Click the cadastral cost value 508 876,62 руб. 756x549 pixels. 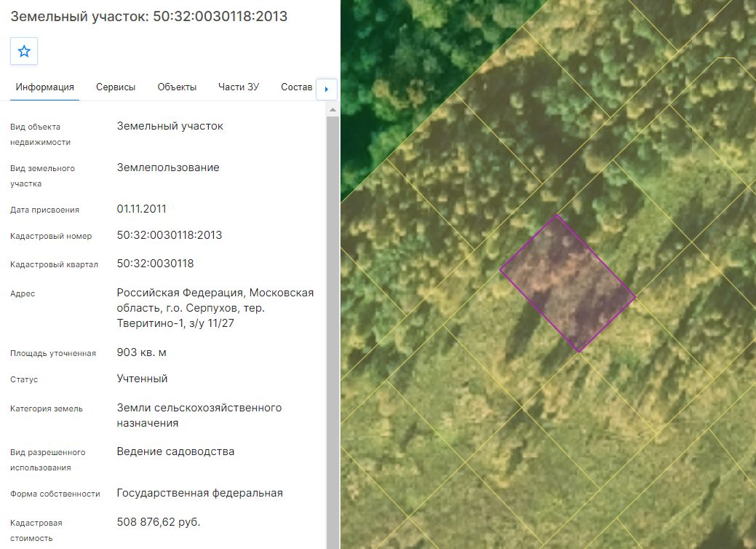pos(159,522)
